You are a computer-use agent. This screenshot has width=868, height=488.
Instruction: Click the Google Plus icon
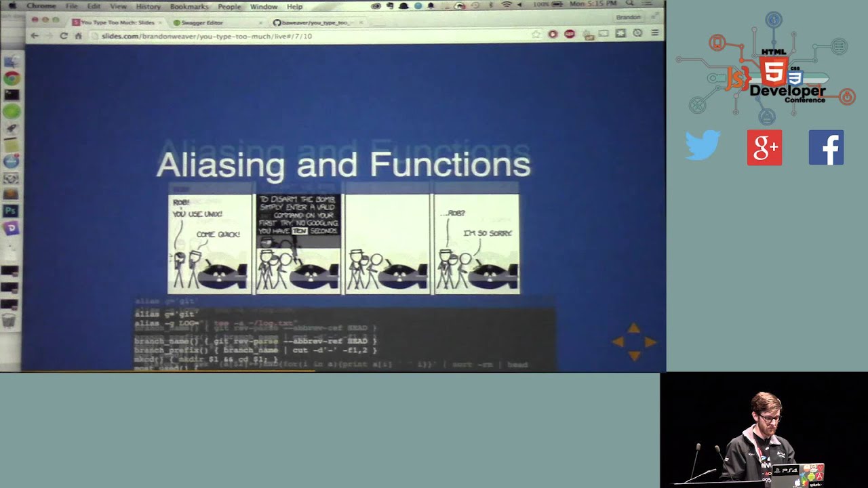[x=764, y=147]
